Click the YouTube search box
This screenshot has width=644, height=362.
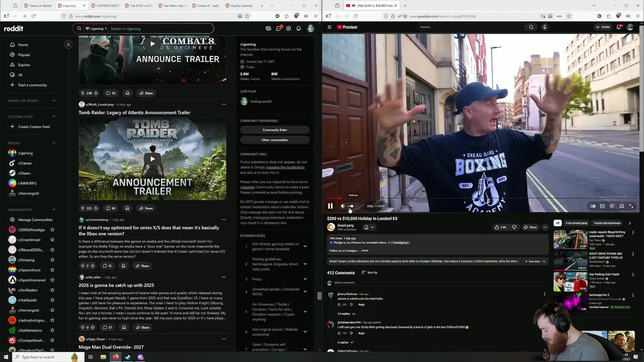click(x=470, y=27)
